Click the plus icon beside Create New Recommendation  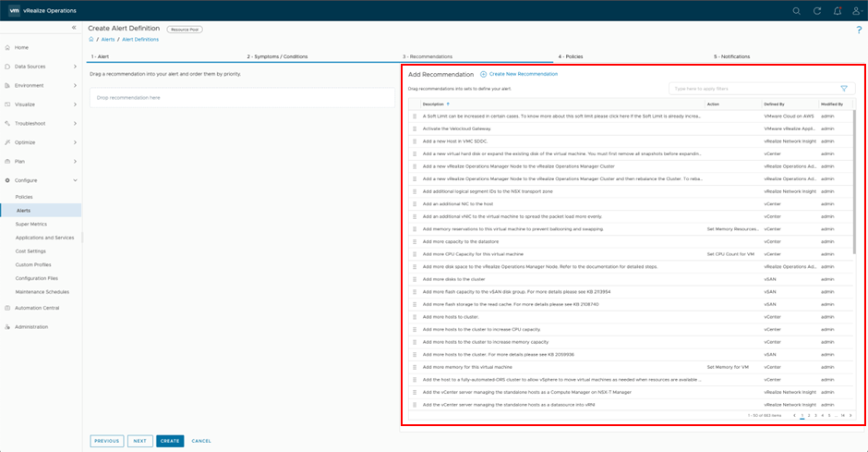point(483,74)
